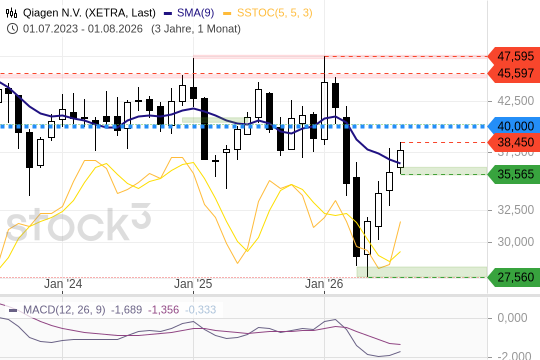The image size is (540, 360).
Task: Click the (3 Jahre, 1 Monat) duration label
Action: pos(196,29)
